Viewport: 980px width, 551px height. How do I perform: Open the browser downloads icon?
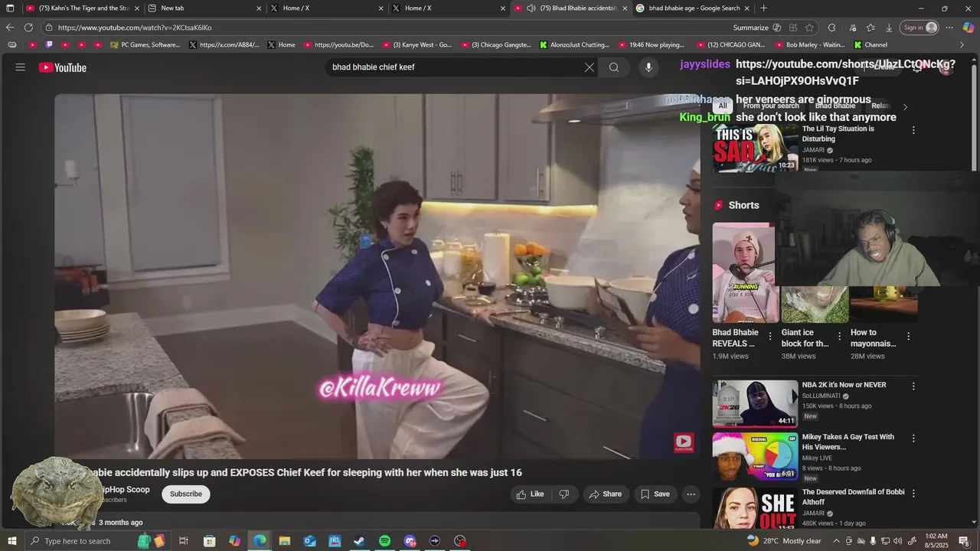click(889, 28)
